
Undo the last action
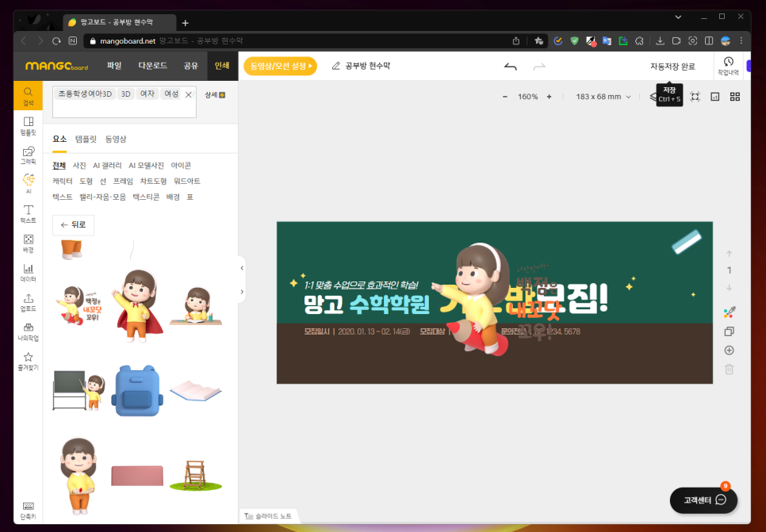pos(511,67)
